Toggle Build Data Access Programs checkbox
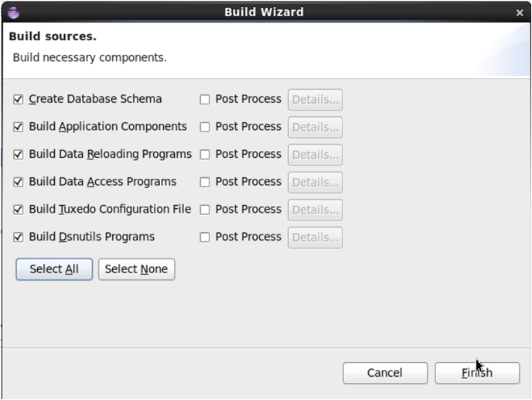The height and width of the screenshot is (400, 532). [19, 183]
